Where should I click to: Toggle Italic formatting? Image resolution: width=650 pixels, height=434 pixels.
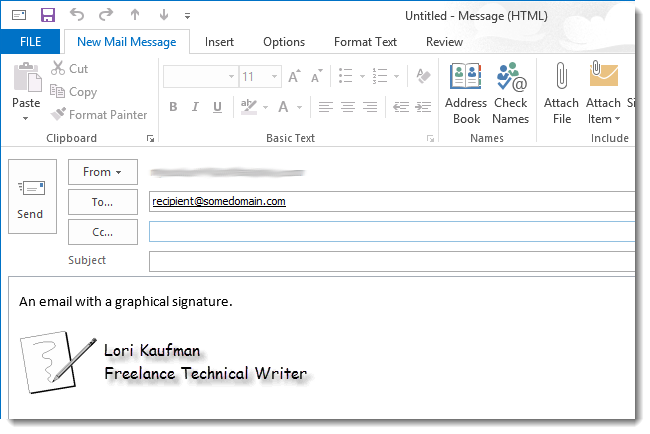[x=195, y=107]
